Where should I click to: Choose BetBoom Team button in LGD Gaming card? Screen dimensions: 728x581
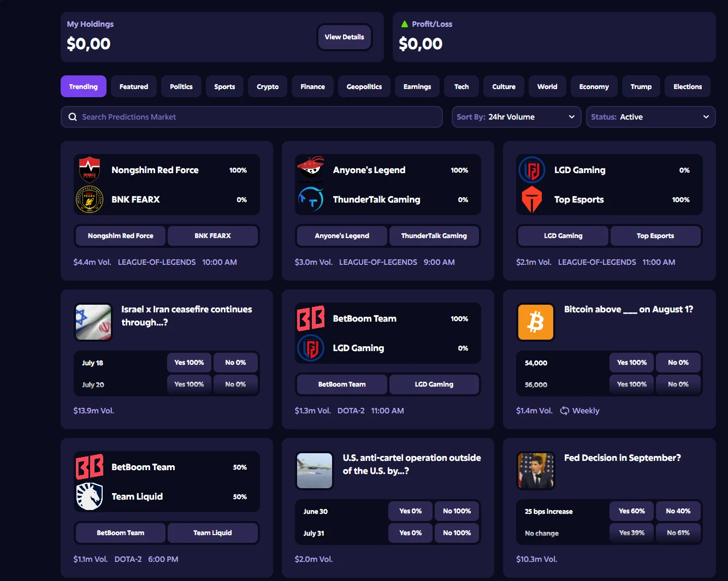coord(342,384)
